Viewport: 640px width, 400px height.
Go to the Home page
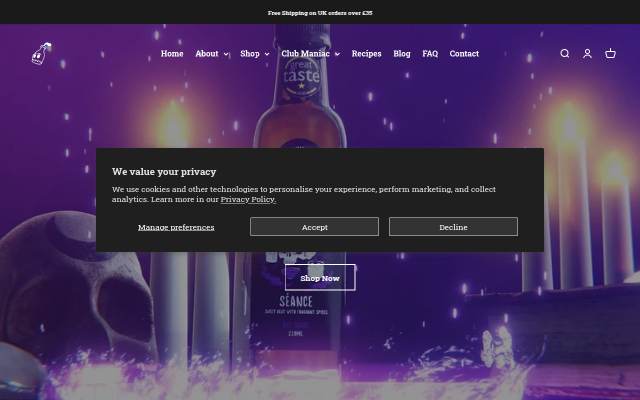(x=172, y=53)
